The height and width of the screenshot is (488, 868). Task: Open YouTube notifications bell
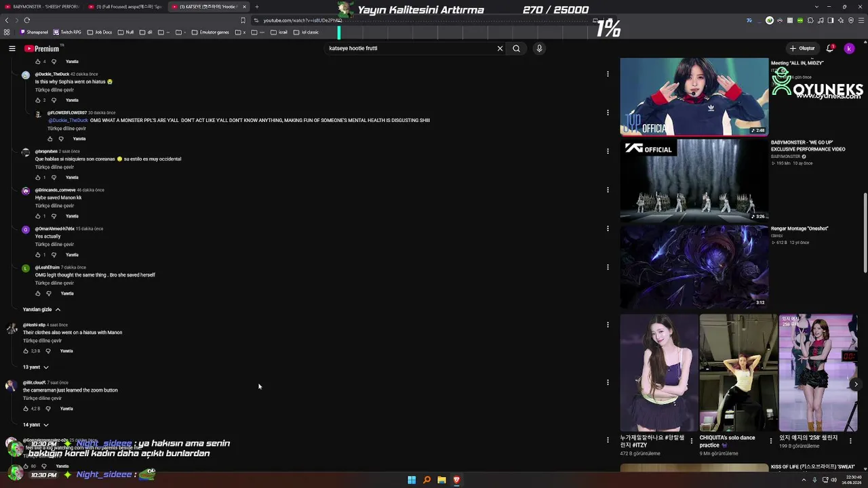click(830, 48)
